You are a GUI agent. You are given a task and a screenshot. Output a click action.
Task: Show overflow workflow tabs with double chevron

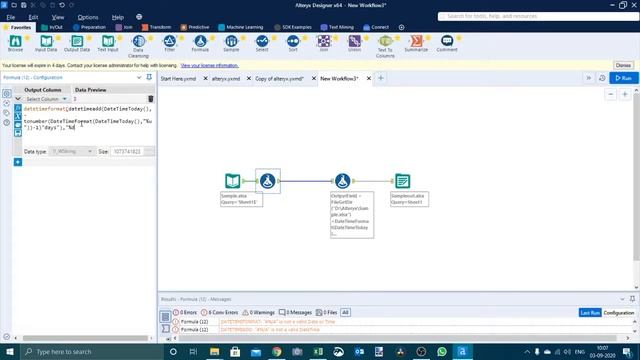[589, 78]
